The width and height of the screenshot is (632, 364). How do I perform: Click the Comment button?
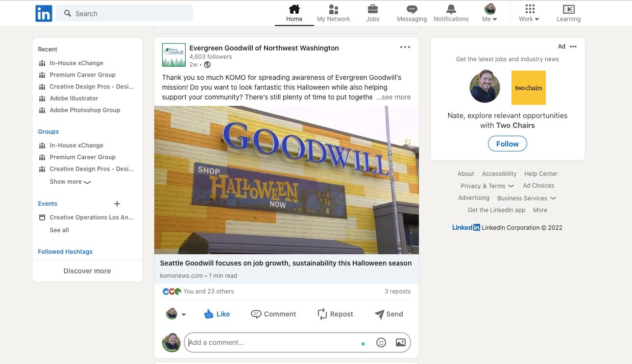pyautogui.click(x=273, y=314)
